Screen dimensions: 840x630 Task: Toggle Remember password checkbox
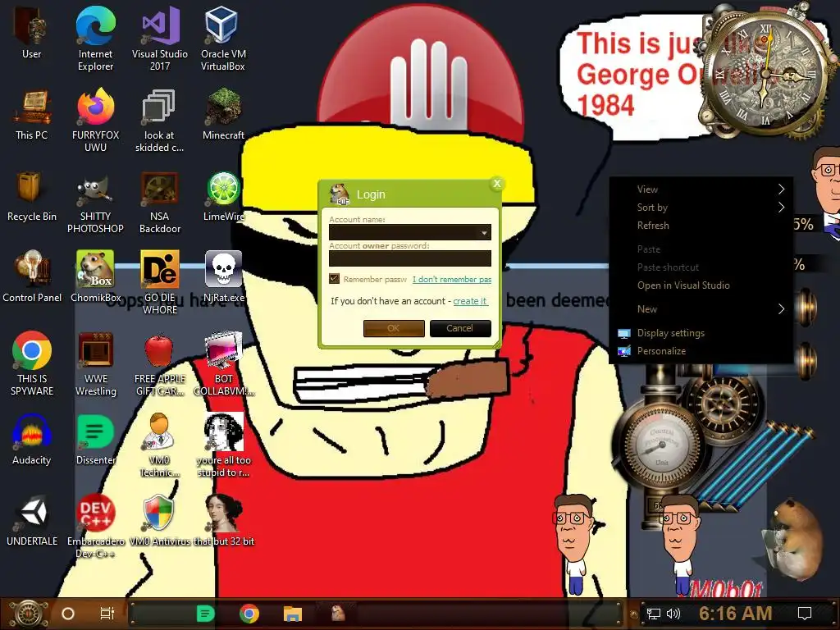click(x=335, y=279)
